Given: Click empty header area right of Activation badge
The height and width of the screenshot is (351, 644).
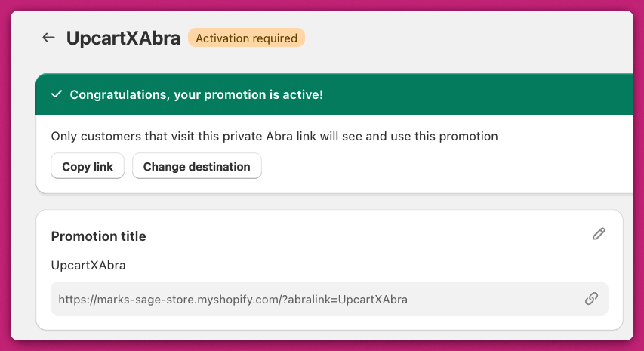Looking at the screenshot, I should (x=468, y=38).
